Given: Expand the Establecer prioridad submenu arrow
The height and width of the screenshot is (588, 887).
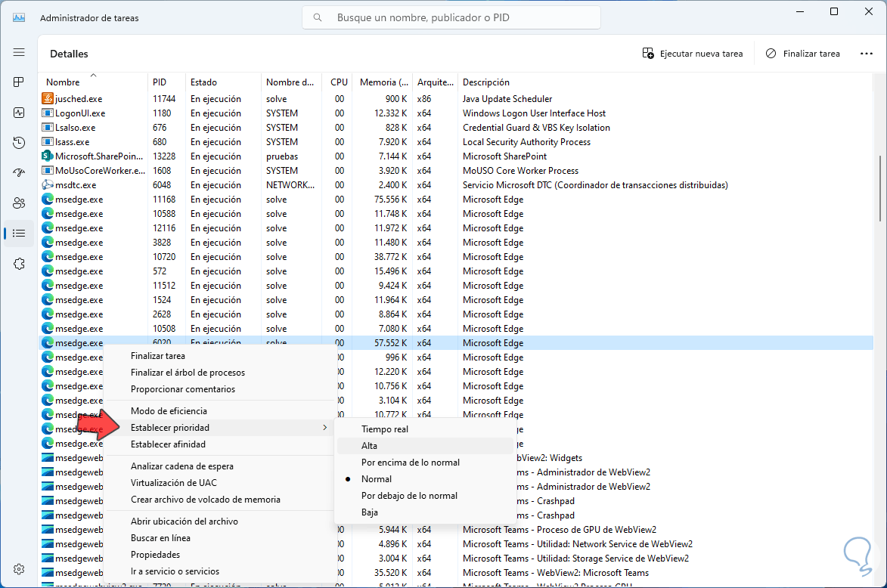Looking at the screenshot, I should click(x=324, y=428).
